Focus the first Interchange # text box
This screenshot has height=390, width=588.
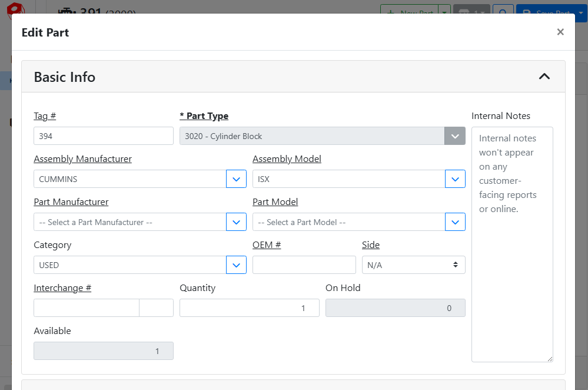(x=86, y=308)
